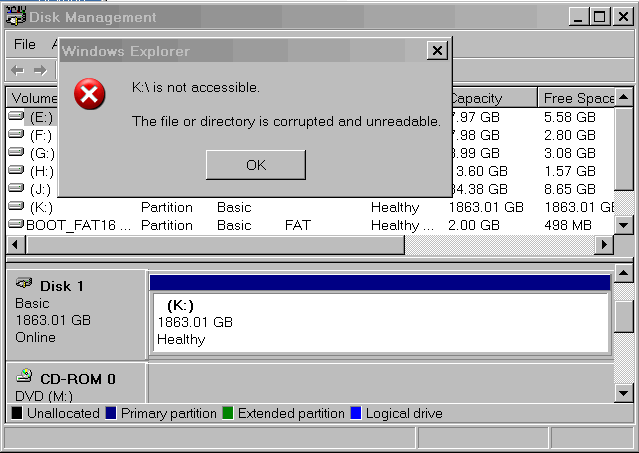Select the drive icon for volume (J:)

[16, 188]
